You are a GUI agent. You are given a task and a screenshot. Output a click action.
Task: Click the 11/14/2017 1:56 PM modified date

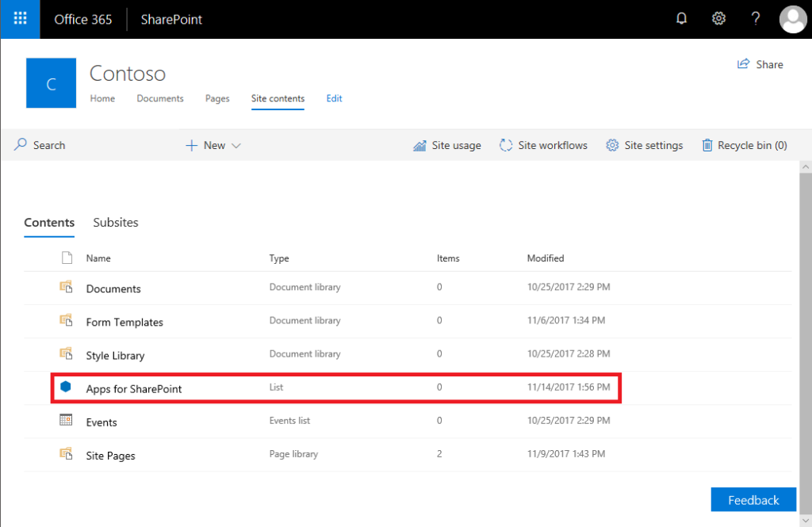569,388
